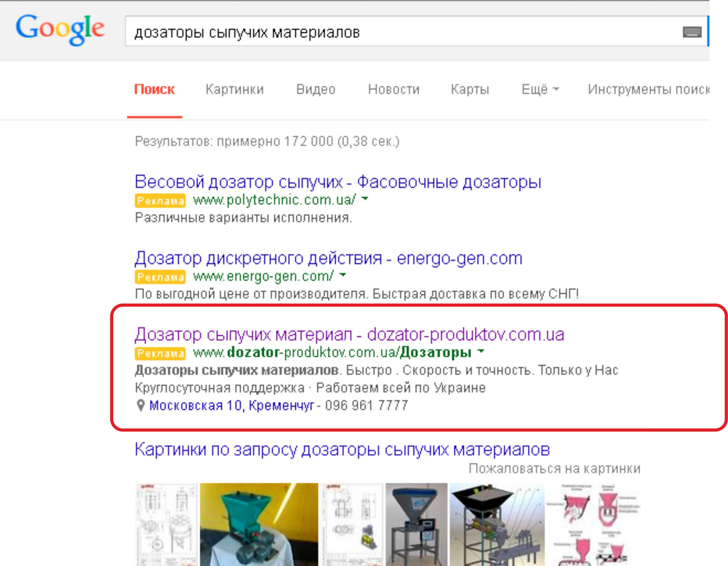Image resolution: width=728 pixels, height=566 pixels.
Task: Open the gray hopper on stand image thumbnail
Action: click(x=416, y=524)
